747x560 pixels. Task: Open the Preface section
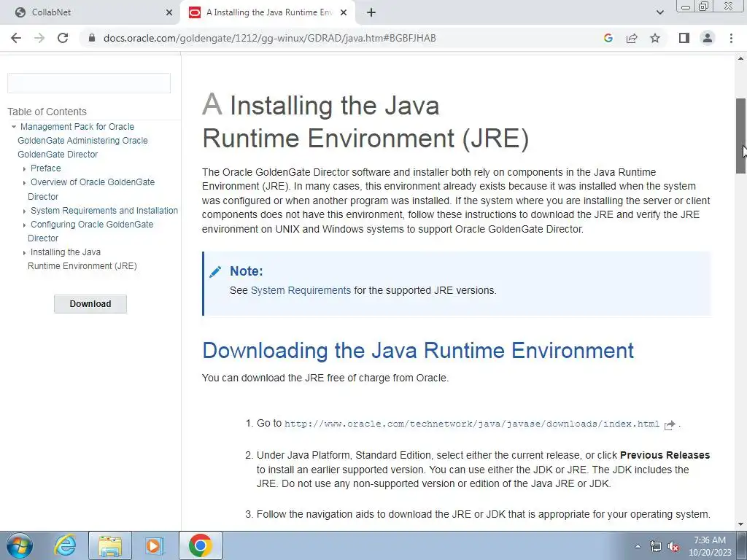[x=46, y=168]
